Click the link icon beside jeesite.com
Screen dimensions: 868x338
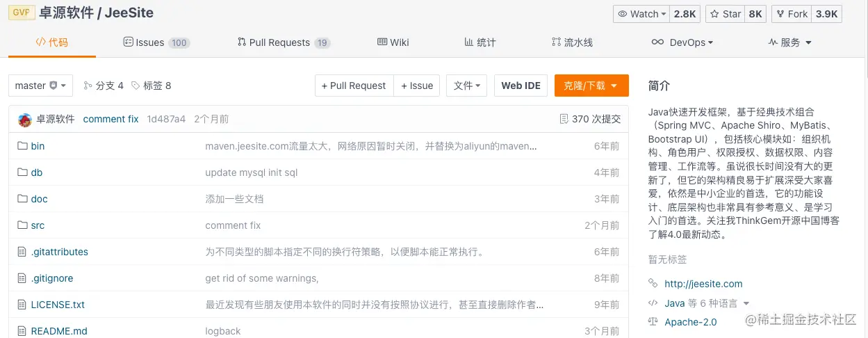click(x=653, y=284)
